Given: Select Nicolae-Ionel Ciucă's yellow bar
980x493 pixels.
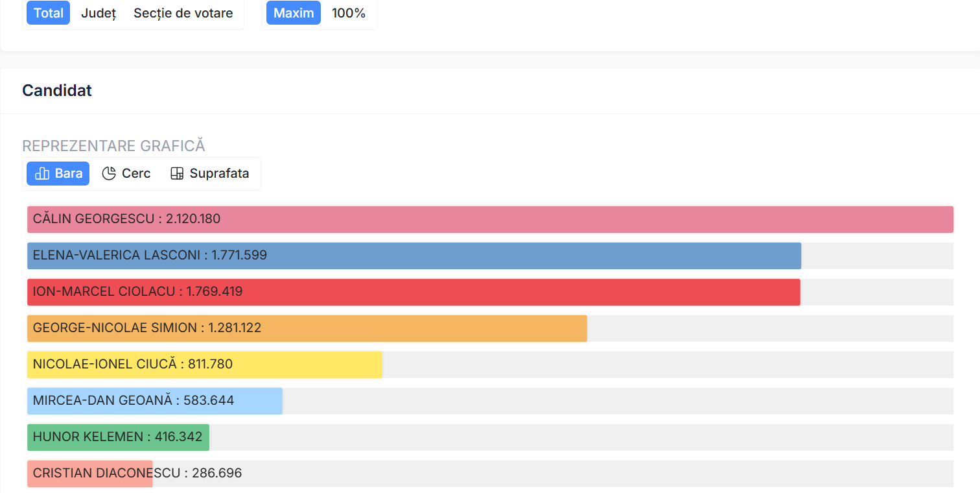Looking at the screenshot, I should (x=205, y=365).
